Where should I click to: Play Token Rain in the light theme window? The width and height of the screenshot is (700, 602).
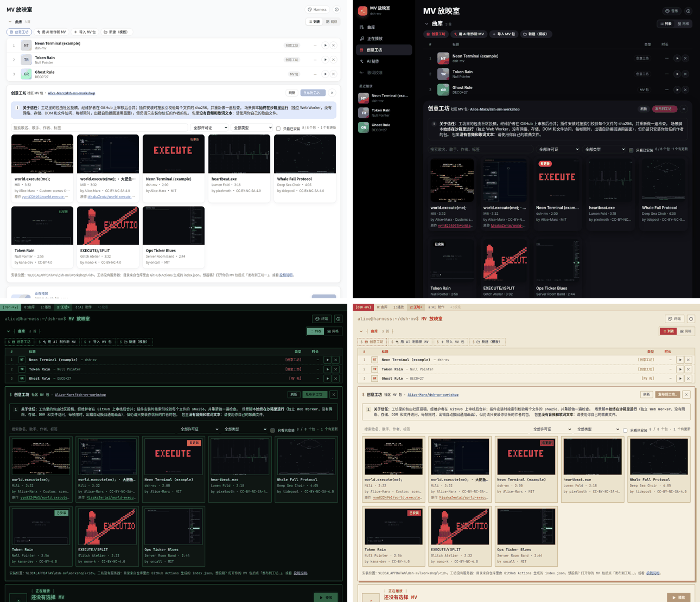tap(325, 60)
